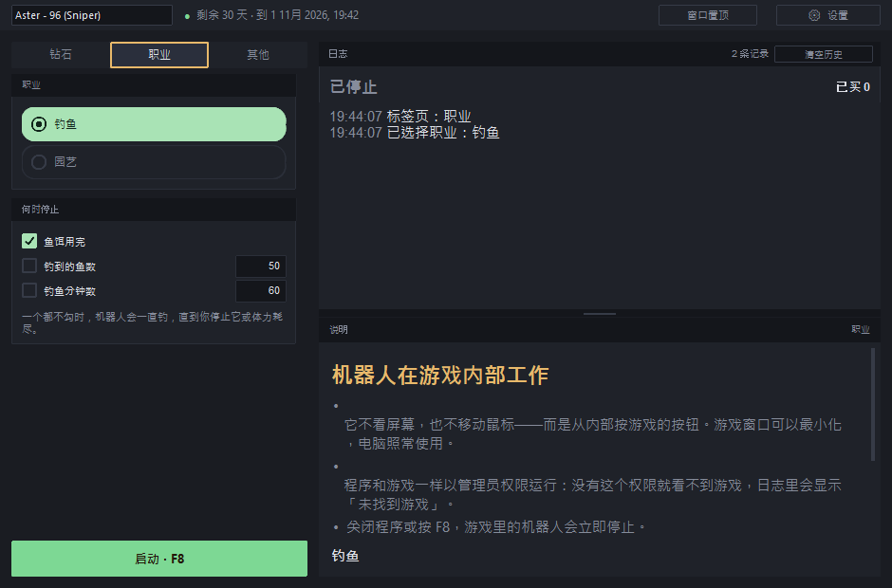The width and height of the screenshot is (892, 588).
Task: Click the 职业 label at right of 说明 header
Action: 860,330
